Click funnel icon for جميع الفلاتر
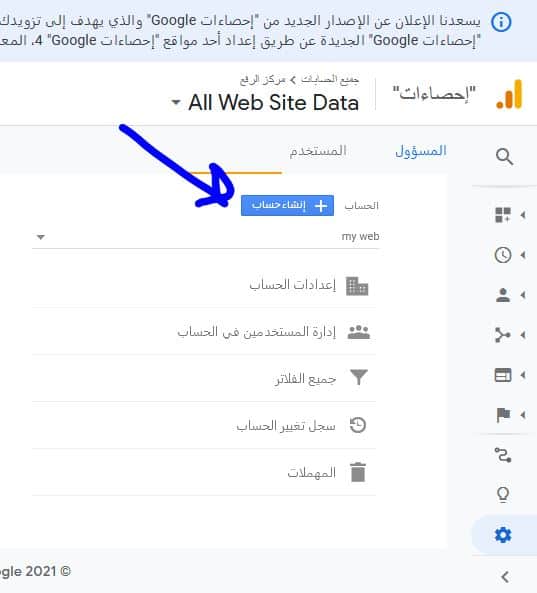 click(359, 377)
